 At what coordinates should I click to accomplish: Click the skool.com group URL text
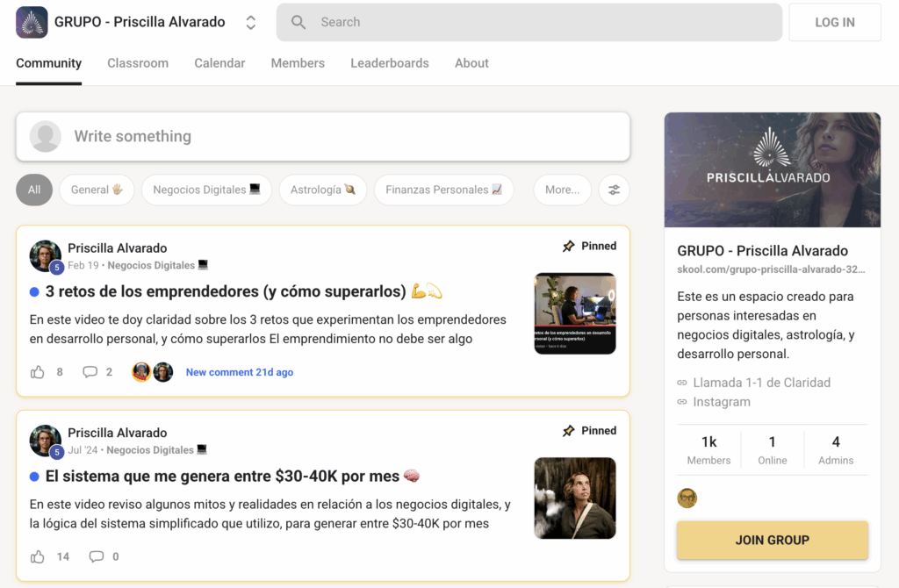coord(771,269)
